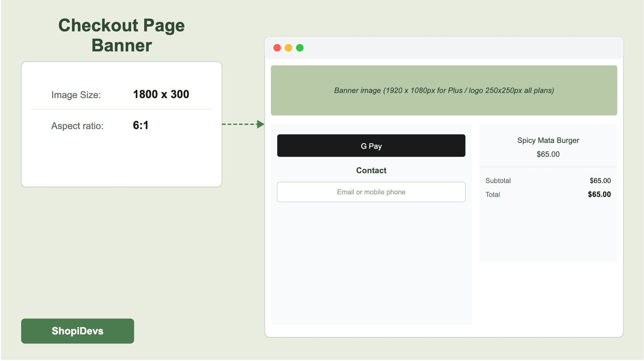Screen dimensions: 644x361
Task: Click the green maximize window dot
Action: tap(300, 48)
